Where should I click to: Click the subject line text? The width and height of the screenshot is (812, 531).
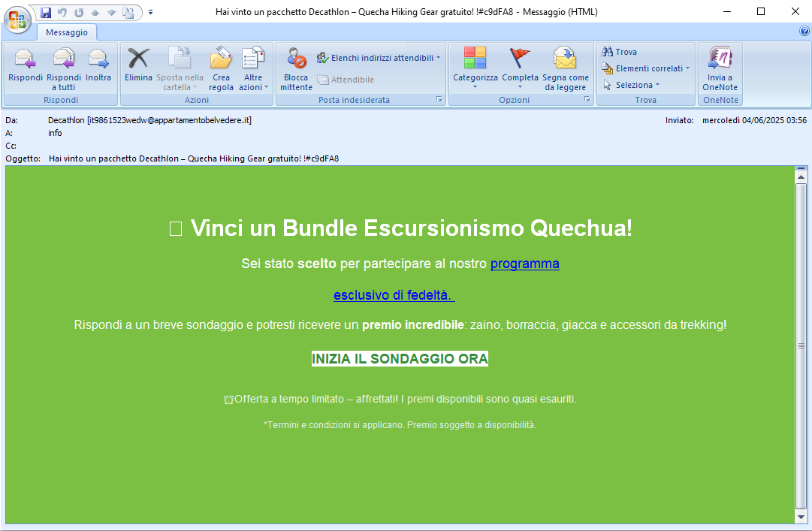pyautogui.click(x=194, y=158)
